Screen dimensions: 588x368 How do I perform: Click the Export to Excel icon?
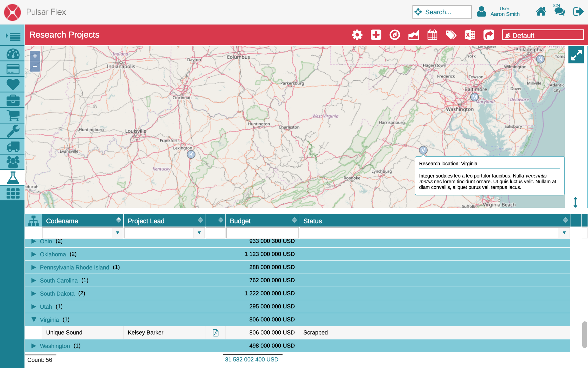pyautogui.click(x=470, y=35)
